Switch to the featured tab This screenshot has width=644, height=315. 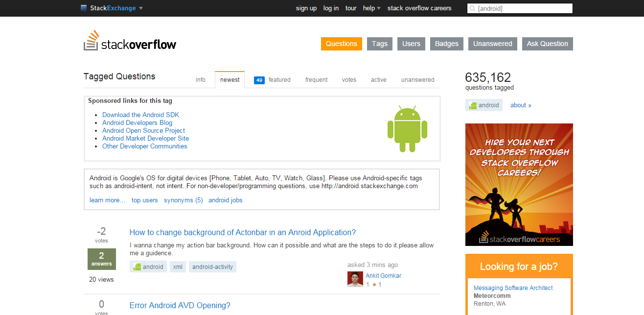[x=279, y=80]
